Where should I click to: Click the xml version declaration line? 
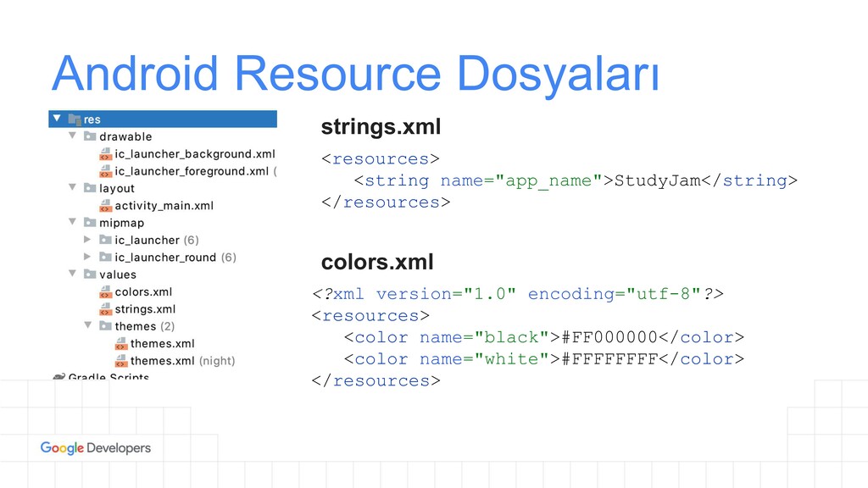(518, 294)
